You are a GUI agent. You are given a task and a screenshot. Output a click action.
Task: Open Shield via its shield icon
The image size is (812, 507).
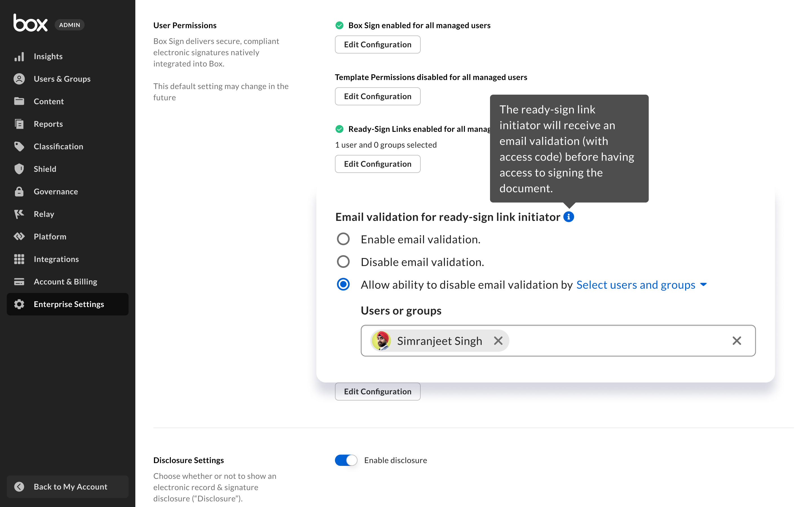(19, 169)
